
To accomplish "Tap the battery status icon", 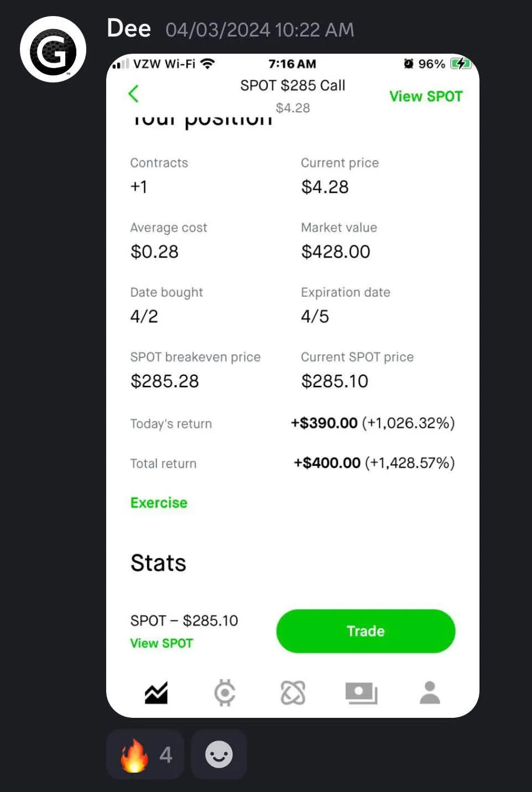I will 460,64.
